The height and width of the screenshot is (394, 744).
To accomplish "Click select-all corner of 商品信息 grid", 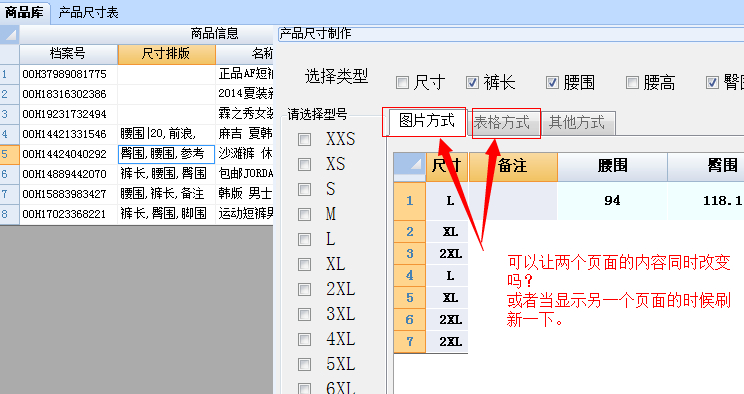I will point(9,34).
